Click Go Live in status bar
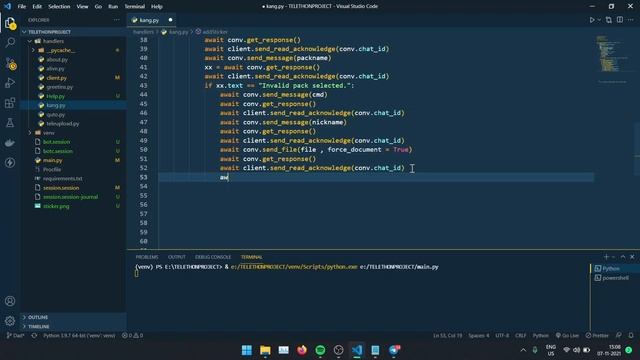Viewport: 640px width, 360px height. (x=567, y=336)
